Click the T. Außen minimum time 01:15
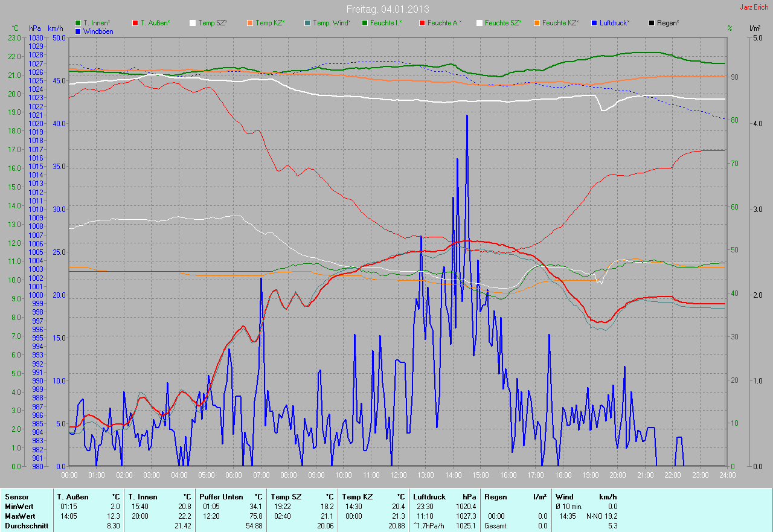The height and width of the screenshot is (532, 773). 69,507
